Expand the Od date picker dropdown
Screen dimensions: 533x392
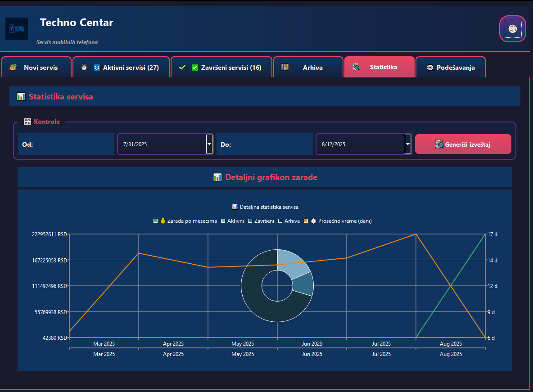pos(209,144)
